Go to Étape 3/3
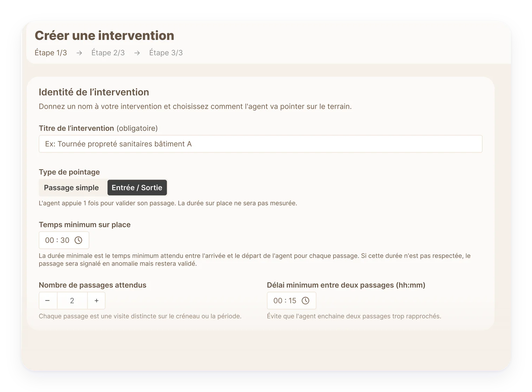Viewport: 532px width, 392px height. click(x=166, y=53)
